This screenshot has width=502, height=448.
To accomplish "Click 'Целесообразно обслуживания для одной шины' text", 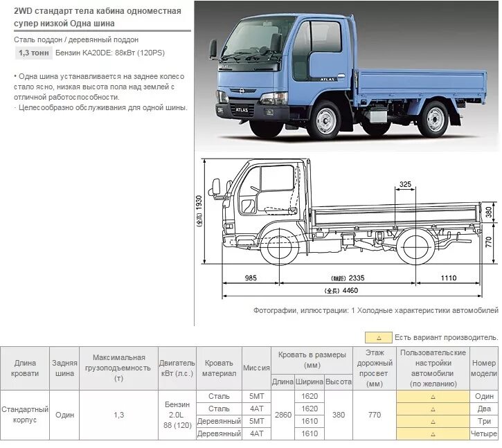I will coord(100,107).
